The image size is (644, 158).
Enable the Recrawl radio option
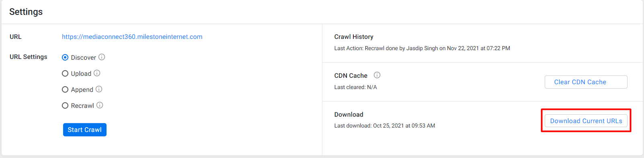click(65, 105)
